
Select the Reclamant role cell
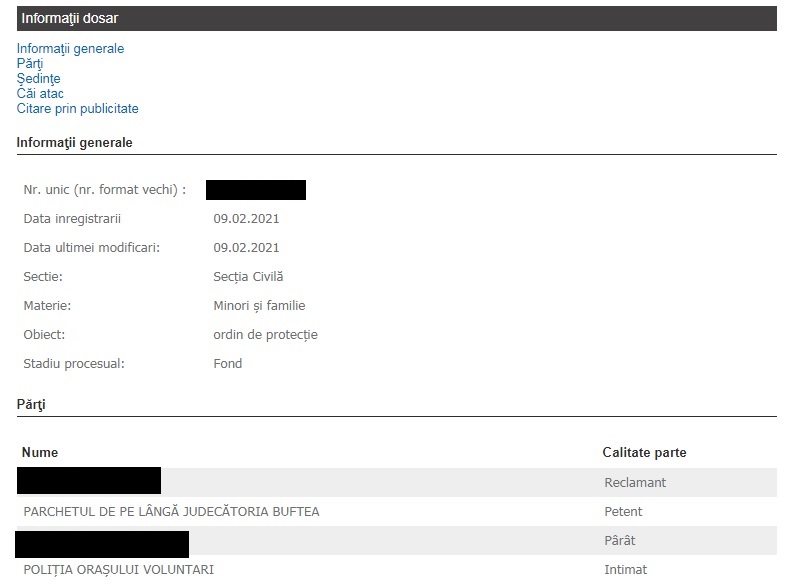[635, 483]
